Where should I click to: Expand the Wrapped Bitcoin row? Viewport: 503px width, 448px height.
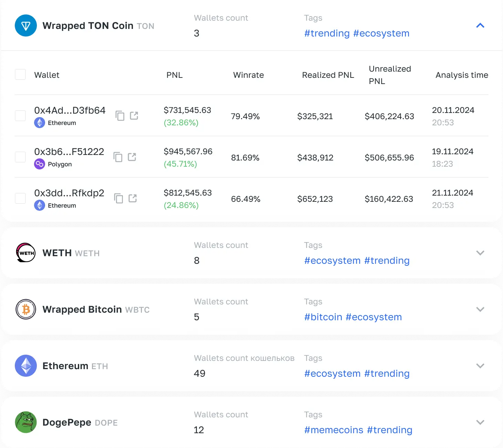(480, 309)
